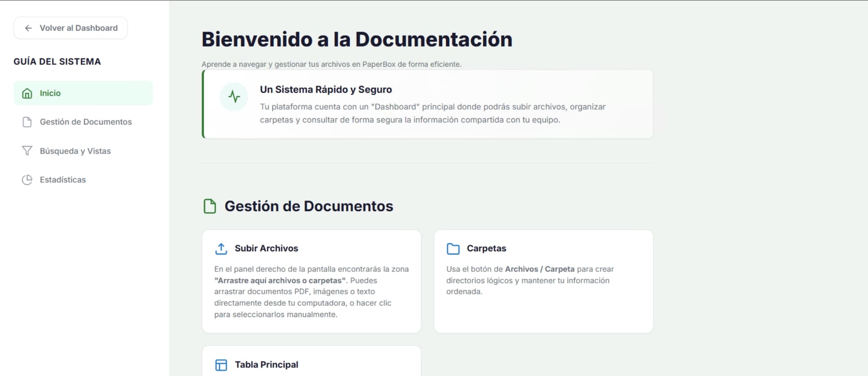Viewport: 868px width, 376px height.
Task: Click the folder icon in the Carpetas card
Action: pyautogui.click(x=453, y=249)
